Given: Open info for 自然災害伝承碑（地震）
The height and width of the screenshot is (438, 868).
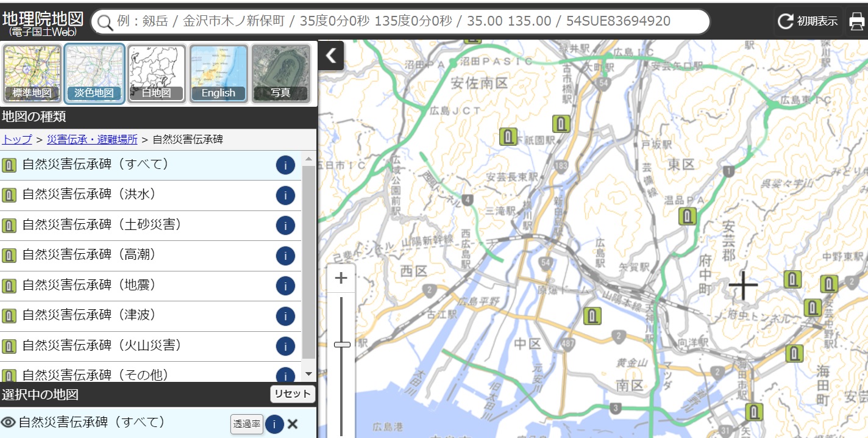Looking at the screenshot, I should [285, 285].
